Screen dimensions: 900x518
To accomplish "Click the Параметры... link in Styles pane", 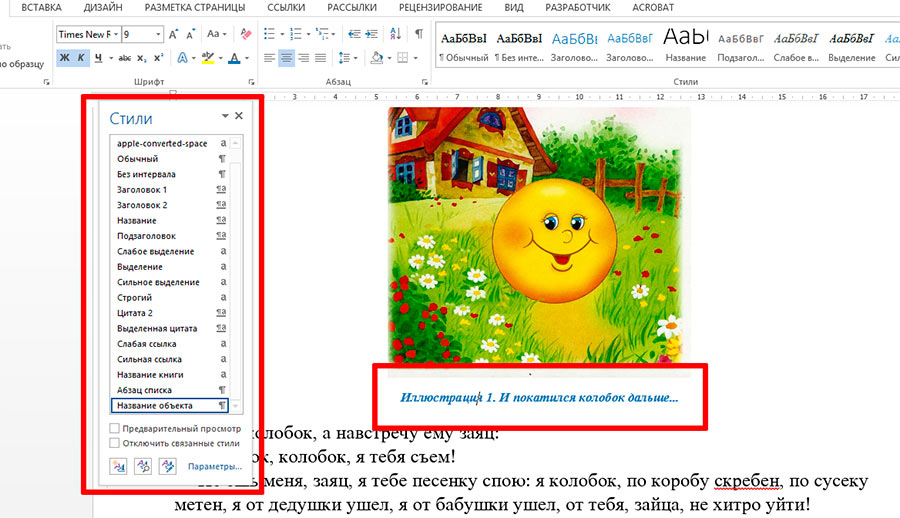I will [x=214, y=466].
